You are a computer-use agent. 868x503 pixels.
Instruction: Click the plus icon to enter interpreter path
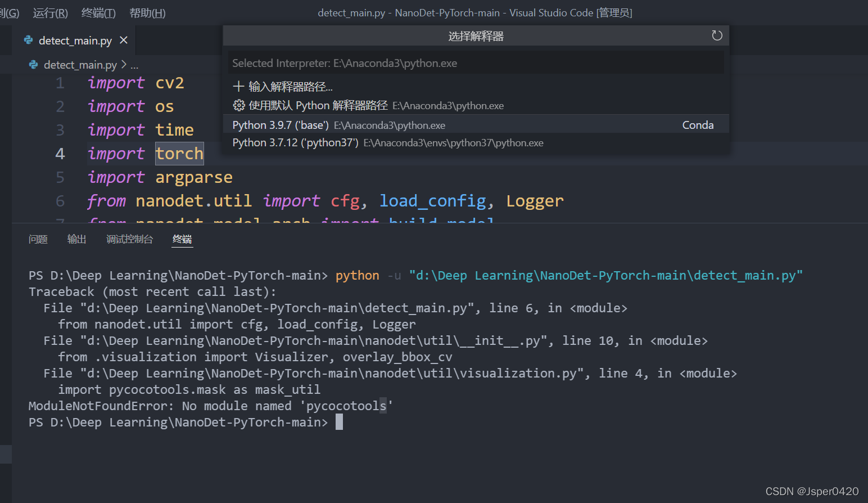[238, 87]
